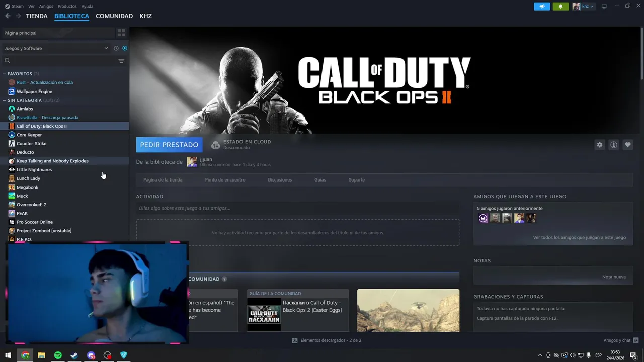The height and width of the screenshot is (362, 644).
Task: Open the green notifications bell
Action: [560, 6]
